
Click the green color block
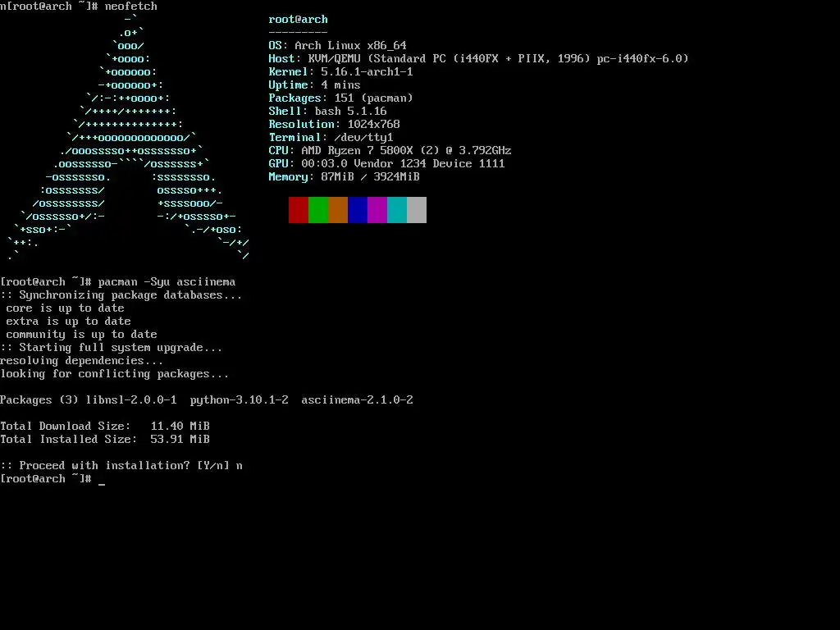tap(318, 209)
